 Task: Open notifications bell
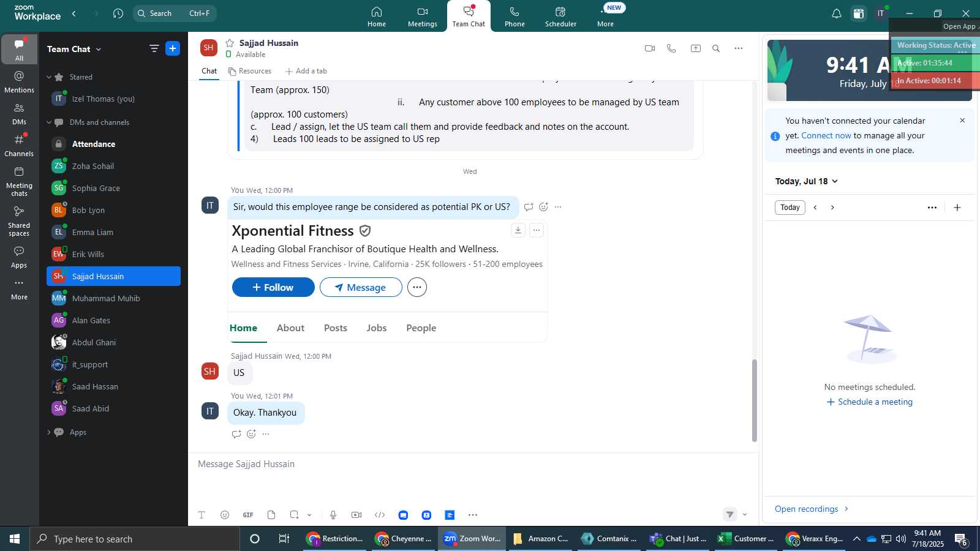836,13
